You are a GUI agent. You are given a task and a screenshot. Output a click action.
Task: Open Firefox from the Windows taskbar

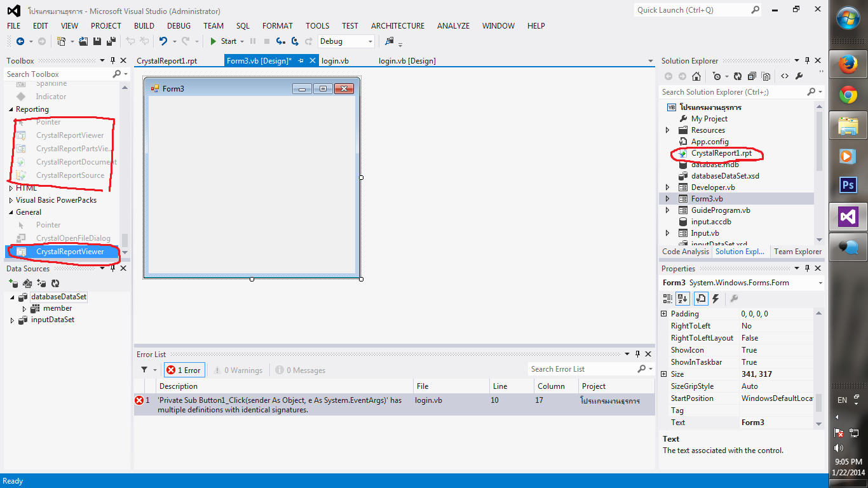[848, 65]
